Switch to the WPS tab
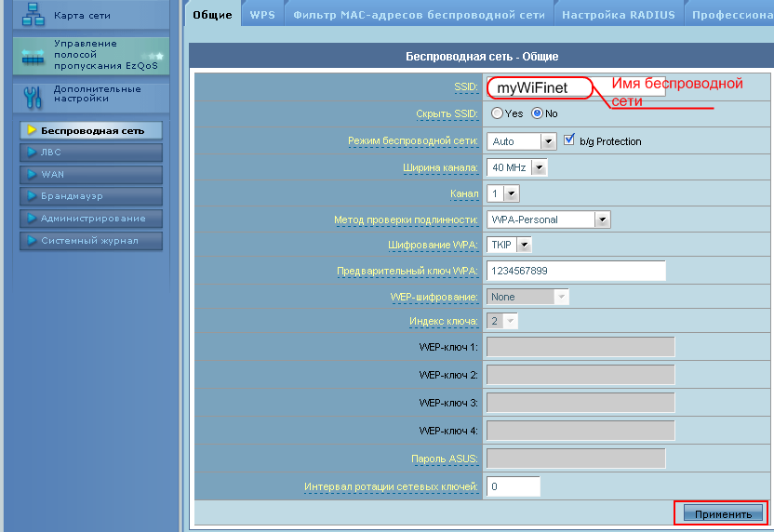Image resolution: width=774 pixels, height=532 pixels. pyautogui.click(x=262, y=14)
